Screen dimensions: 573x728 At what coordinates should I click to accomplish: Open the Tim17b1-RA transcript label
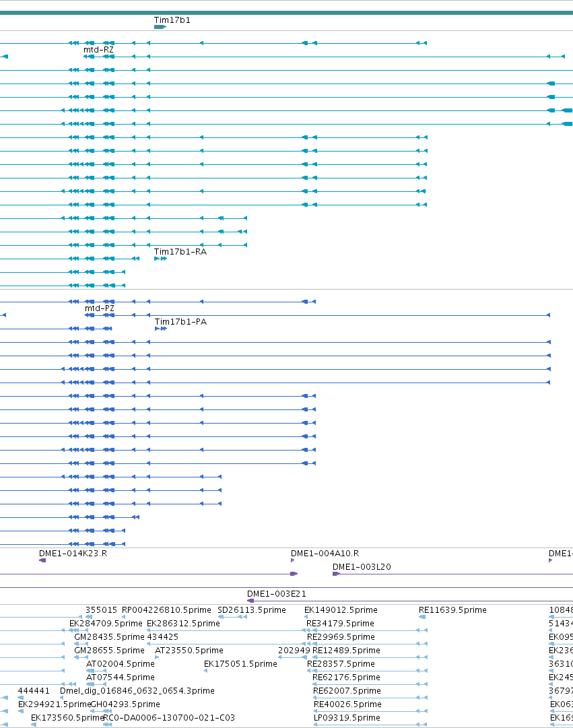[x=180, y=252]
